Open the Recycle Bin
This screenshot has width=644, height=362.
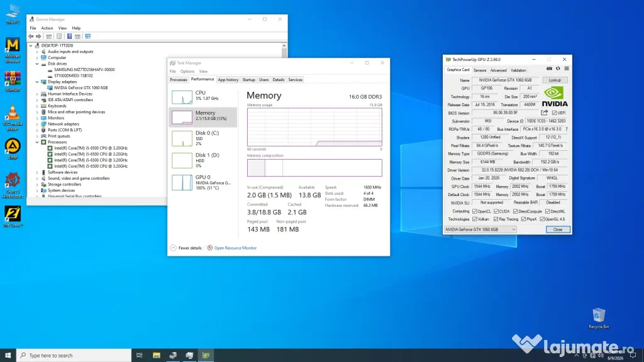(x=599, y=318)
